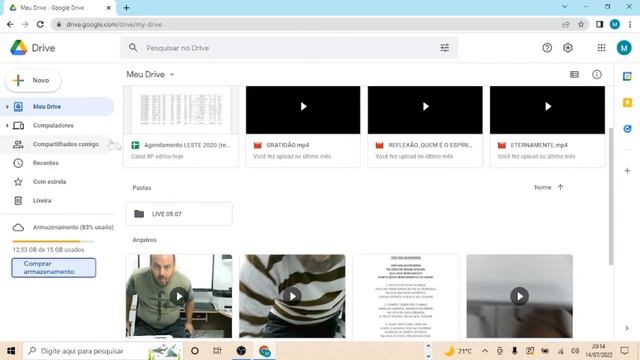Open Chrome three-dot menu
This screenshot has width=640, height=360.
[630, 24]
